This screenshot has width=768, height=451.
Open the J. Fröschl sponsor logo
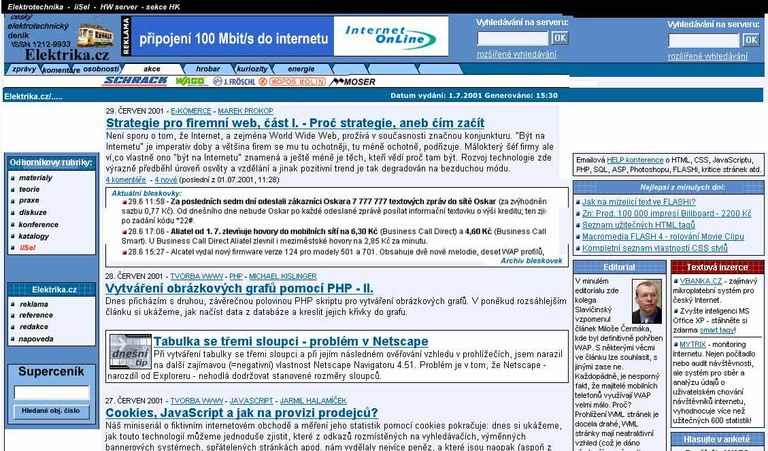pos(234,81)
